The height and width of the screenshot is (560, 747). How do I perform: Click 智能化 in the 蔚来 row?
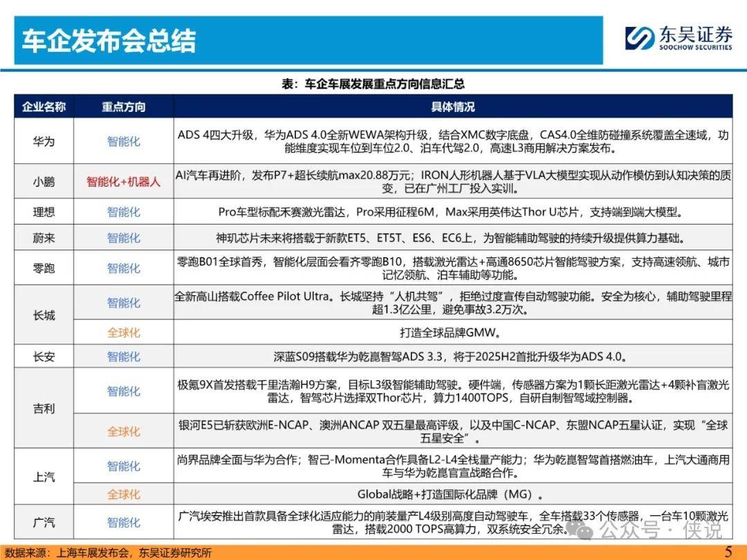pos(124,238)
